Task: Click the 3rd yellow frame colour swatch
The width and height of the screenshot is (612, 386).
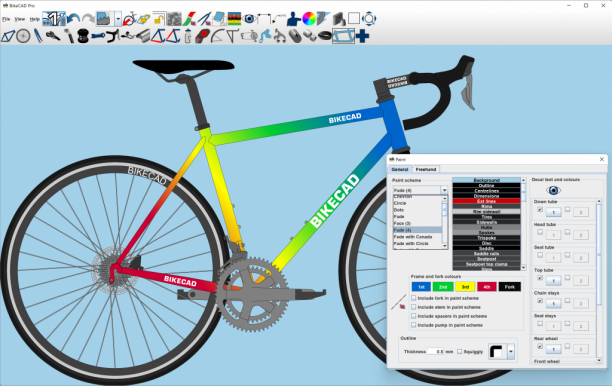Action: coord(465,286)
